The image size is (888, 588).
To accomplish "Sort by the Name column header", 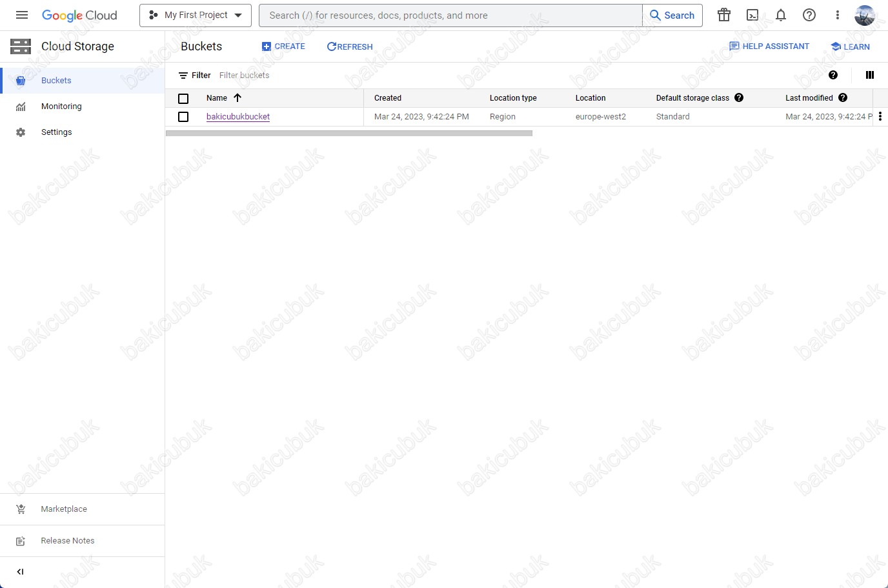I will tap(217, 98).
